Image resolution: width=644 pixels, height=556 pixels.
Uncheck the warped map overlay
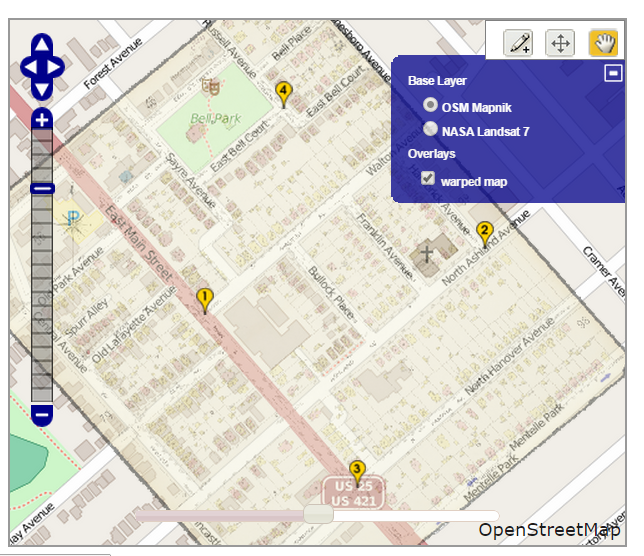pos(429,178)
